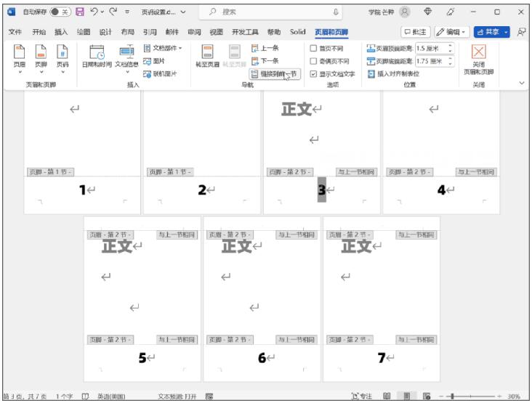Click Link to Previous (链接到前一节)

pyautogui.click(x=274, y=74)
